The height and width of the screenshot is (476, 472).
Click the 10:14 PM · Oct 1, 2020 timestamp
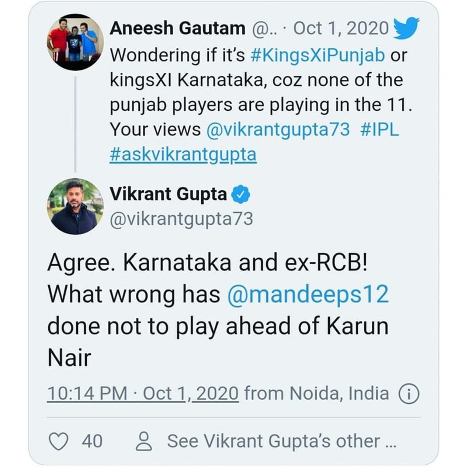pyautogui.click(x=143, y=393)
